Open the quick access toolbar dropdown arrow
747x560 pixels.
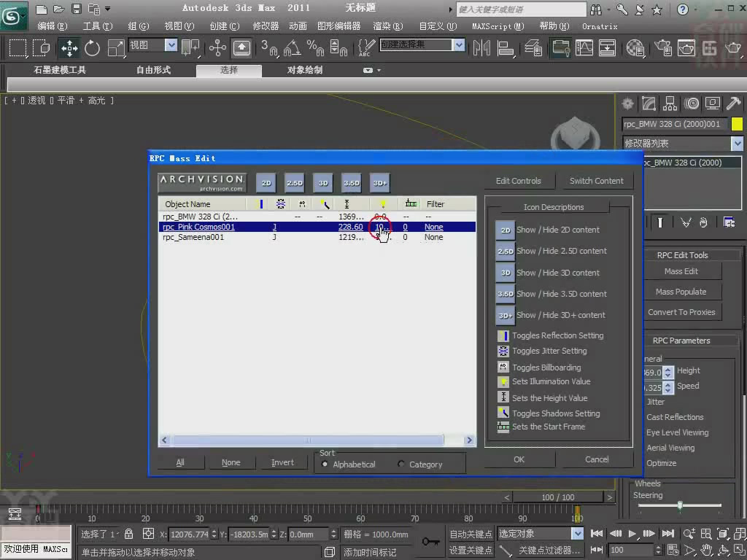[x=108, y=9]
